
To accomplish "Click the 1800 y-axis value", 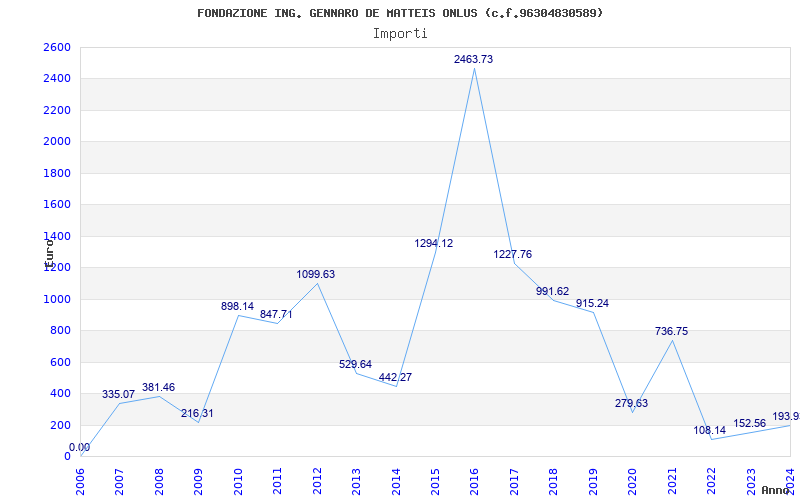I will click(x=57, y=173).
